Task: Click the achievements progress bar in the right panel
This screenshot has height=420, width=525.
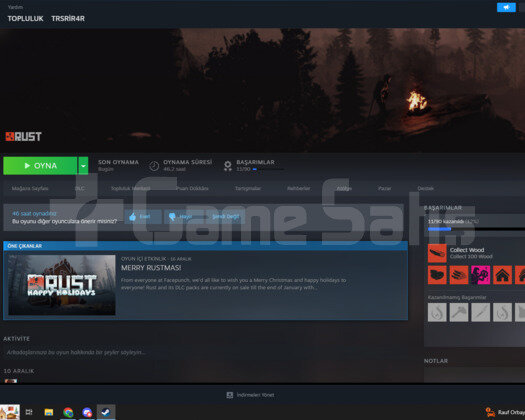Action: pyautogui.click(x=476, y=229)
